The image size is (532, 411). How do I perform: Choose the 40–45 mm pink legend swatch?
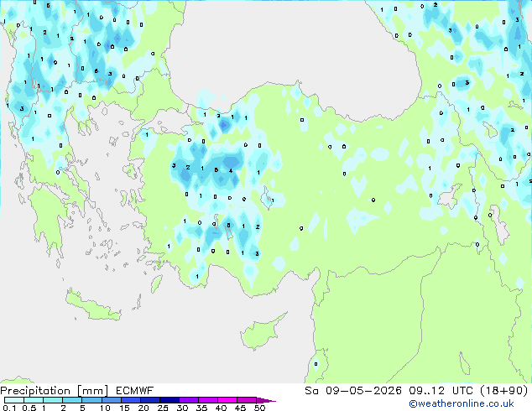click(227, 400)
